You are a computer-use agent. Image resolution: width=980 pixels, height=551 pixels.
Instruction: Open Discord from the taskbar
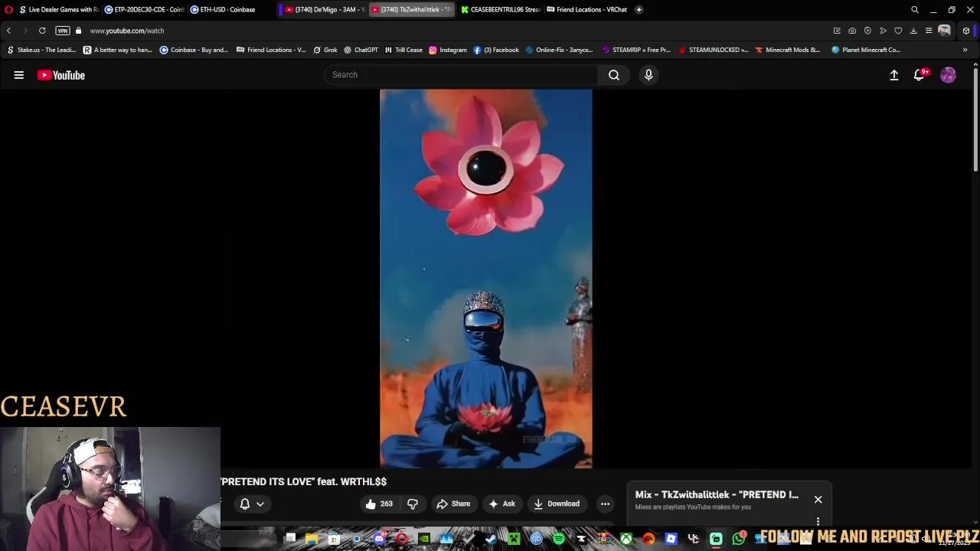pyautogui.click(x=379, y=539)
